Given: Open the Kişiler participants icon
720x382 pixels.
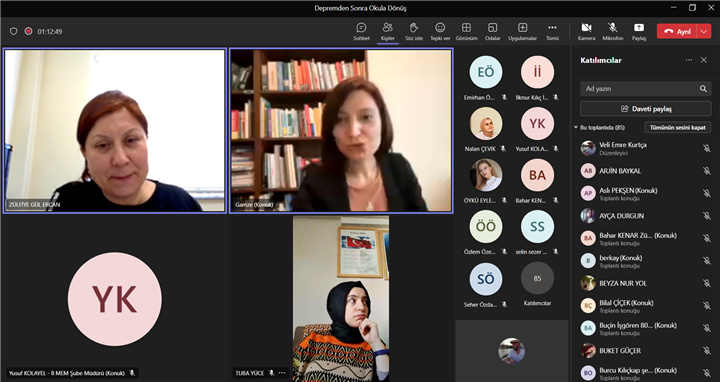Looking at the screenshot, I should 388,32.
